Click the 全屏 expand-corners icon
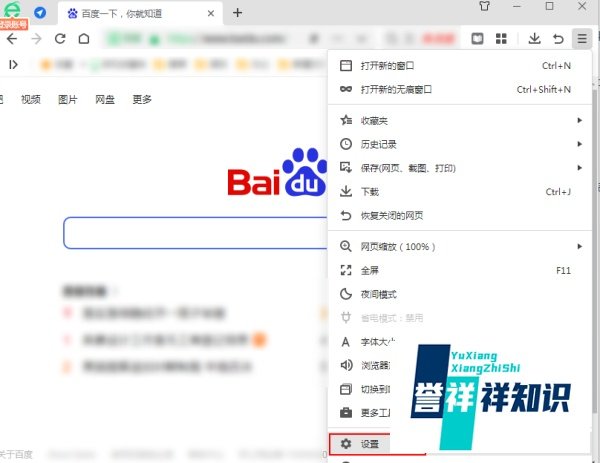This screenshot has height=463, width=600. 346,271
